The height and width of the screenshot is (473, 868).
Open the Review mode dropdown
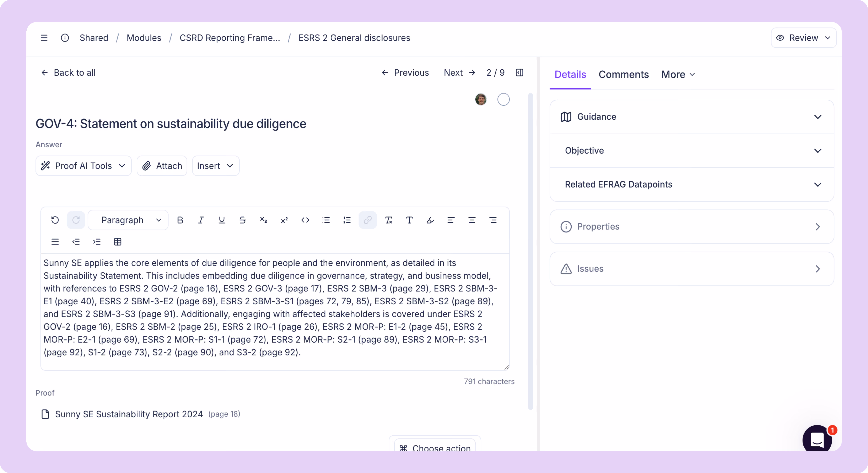pos(804,38)
